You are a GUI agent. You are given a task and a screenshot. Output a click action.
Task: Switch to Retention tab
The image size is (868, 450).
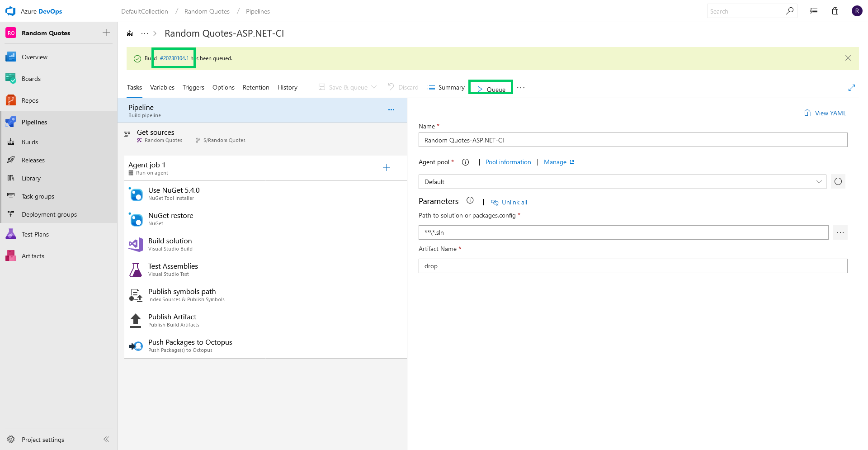click(x=256, y=87)
